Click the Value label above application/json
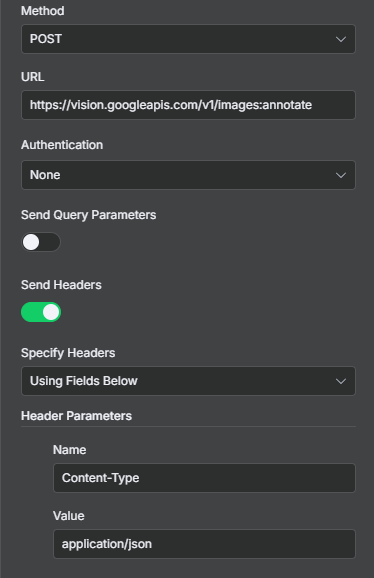This screenshot has width=374, height=578. pyautogui.click(x=69, y=516)
